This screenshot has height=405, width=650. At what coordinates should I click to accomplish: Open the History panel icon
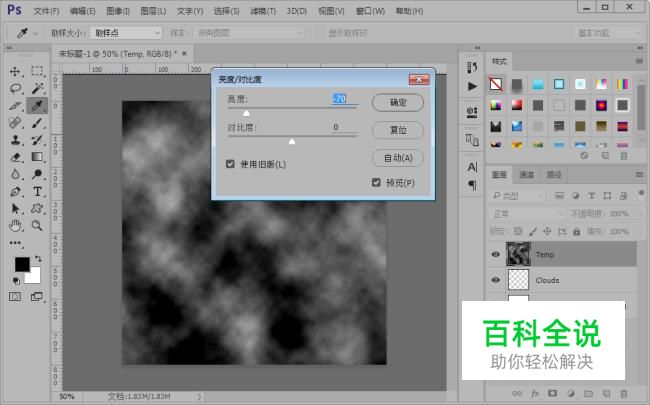point(472,67)
